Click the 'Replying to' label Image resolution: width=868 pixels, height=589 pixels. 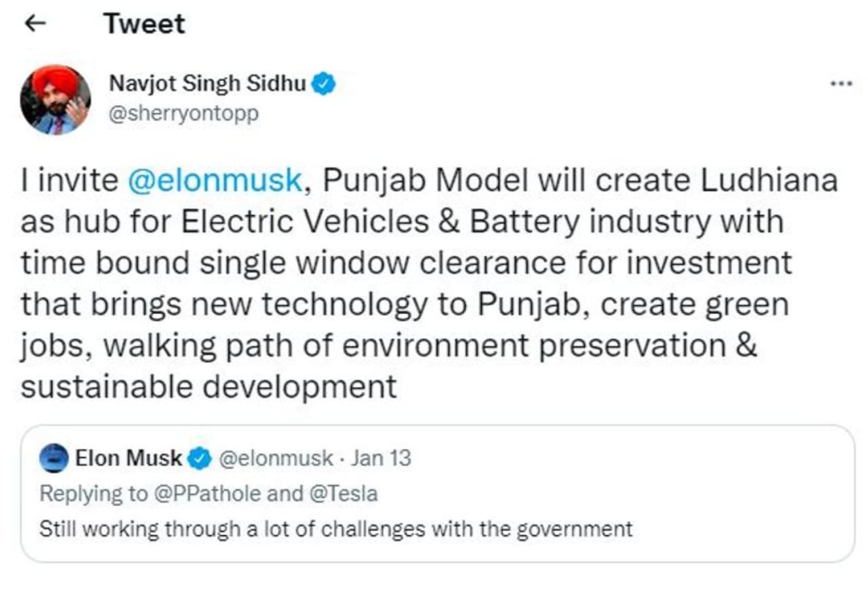pyautogui.click(x=93, y=493)
